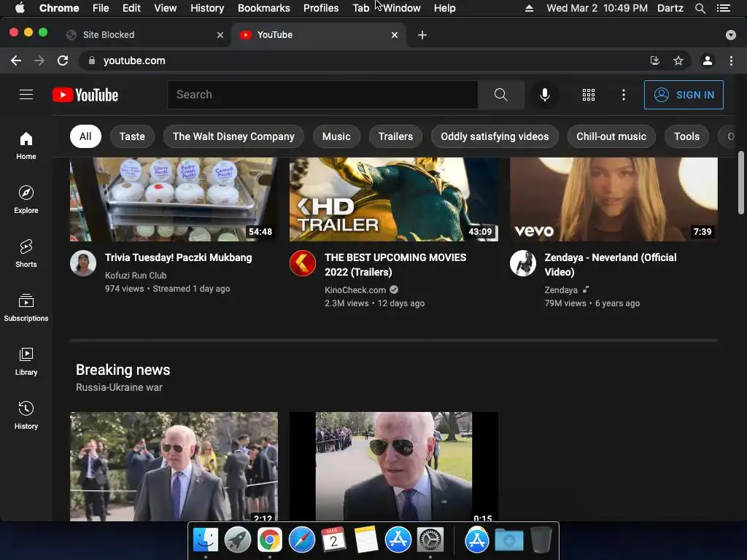Screen dimensions: 747x560
Task: Open Library in the sidebar
Action: 26,362
